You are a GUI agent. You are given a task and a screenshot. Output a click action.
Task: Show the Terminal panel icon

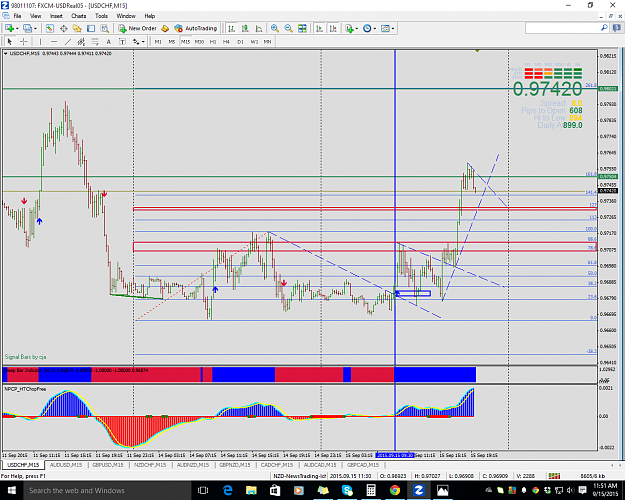91,28
